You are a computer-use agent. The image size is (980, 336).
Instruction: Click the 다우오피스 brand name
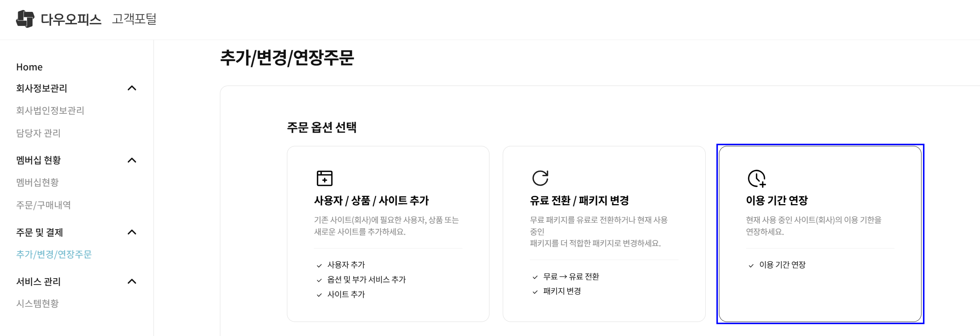coord(71,19)
